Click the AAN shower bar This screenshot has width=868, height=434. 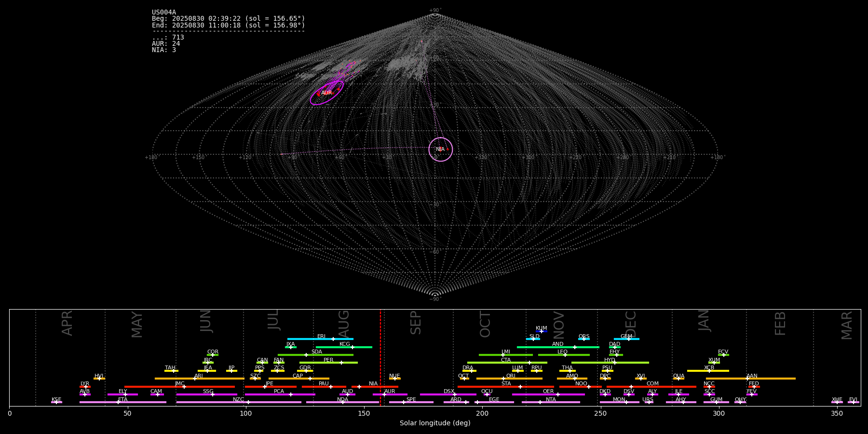[x=751, y=379]
